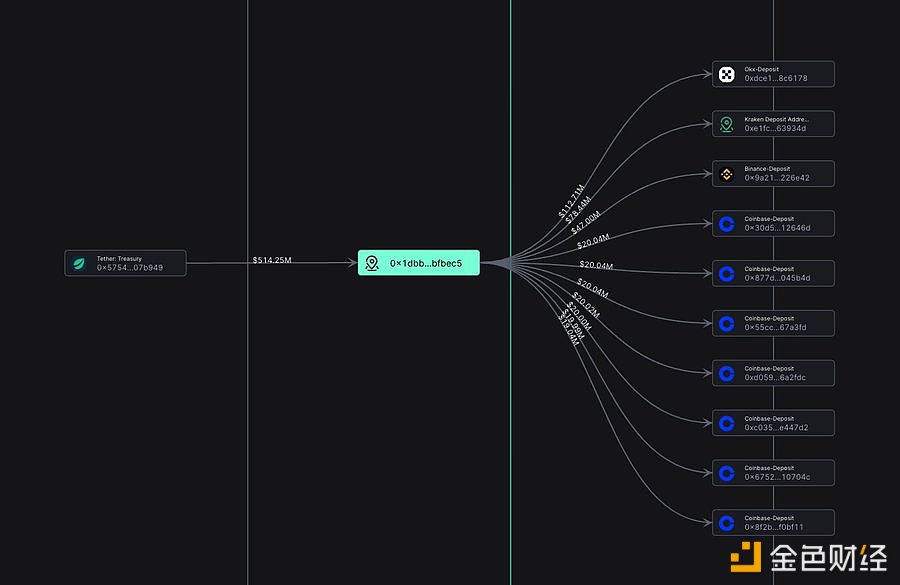Click Coinbase logo on node 0x55cc...67a3fd
Screen dimensions: 900x585
pyautogui.click(x=727, y=324)
